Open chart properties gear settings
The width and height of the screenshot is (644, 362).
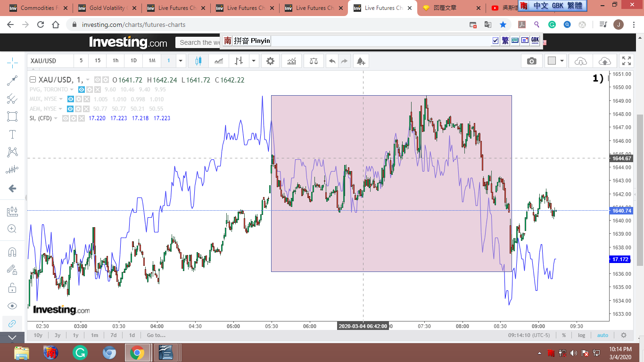coord(270,61)
